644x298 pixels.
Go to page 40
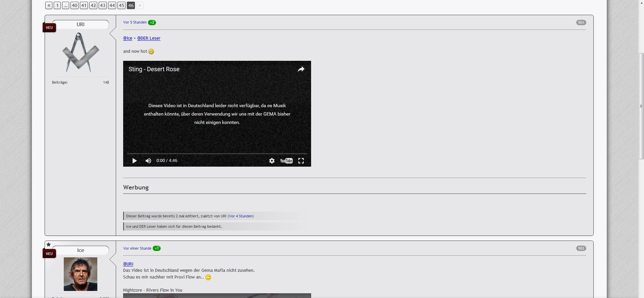[75, 5]
